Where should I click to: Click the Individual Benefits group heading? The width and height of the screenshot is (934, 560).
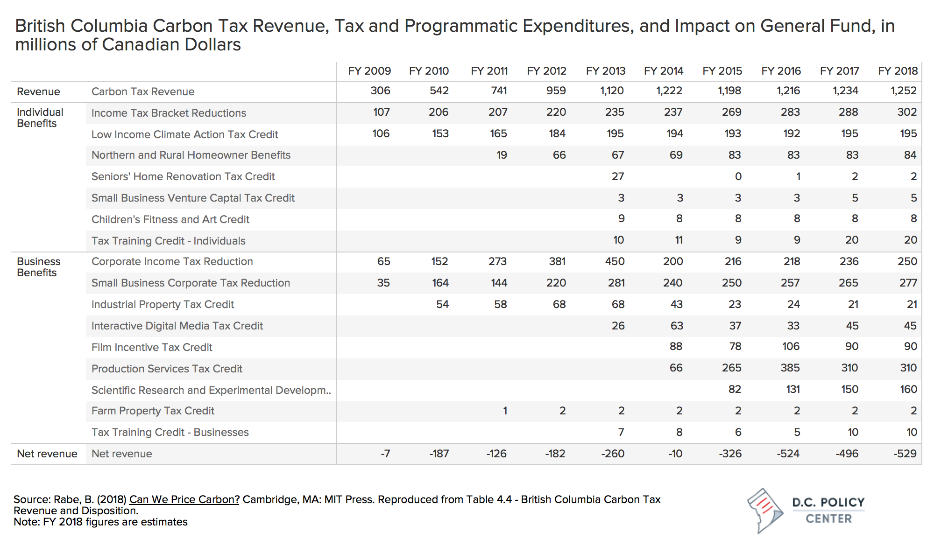pyautogui.click(x=40, y=118)
